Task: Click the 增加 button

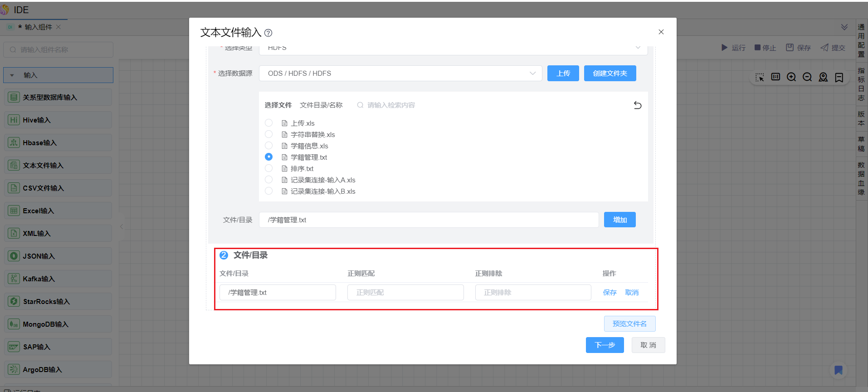Action: pyautogui.click(x=620, y=220)
